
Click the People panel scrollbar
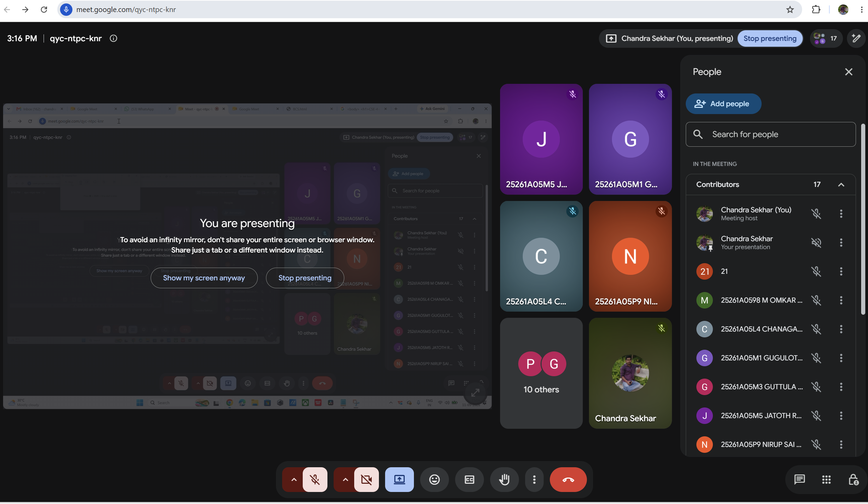[x=863, y=219]
